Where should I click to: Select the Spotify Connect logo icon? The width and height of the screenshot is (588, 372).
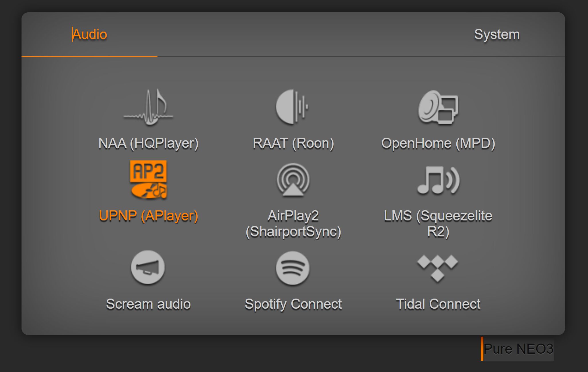click(x=293, y=268)
